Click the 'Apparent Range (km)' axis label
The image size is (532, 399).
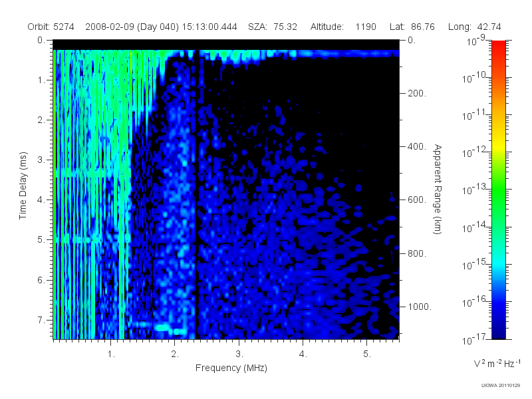[438, 189]
